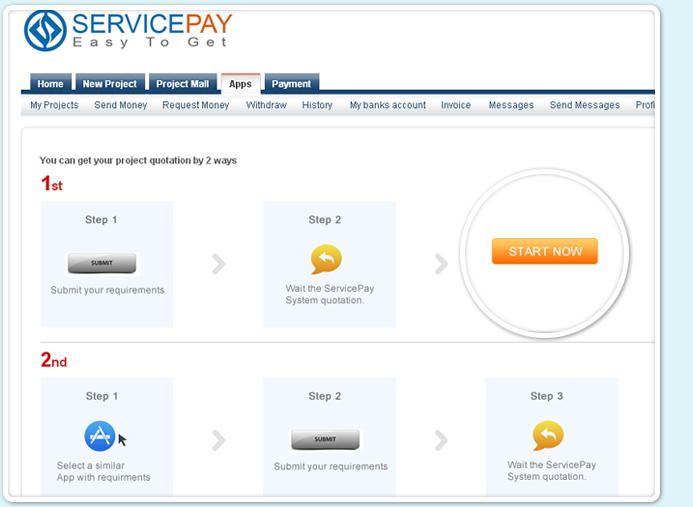Click 'Submit your requirements' in 2nd method
Image resolution: width=693 pixels, height=507 pixels.
tap(331, 467)
